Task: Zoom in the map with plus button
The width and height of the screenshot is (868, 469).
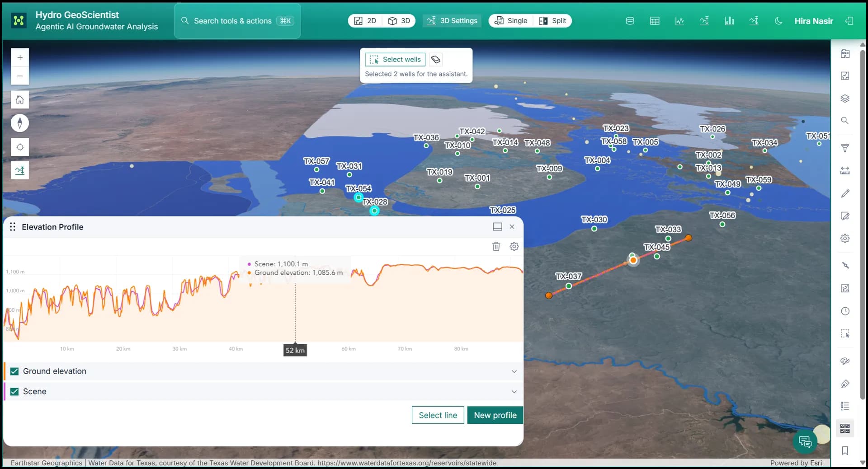Action: coord(20,57)
